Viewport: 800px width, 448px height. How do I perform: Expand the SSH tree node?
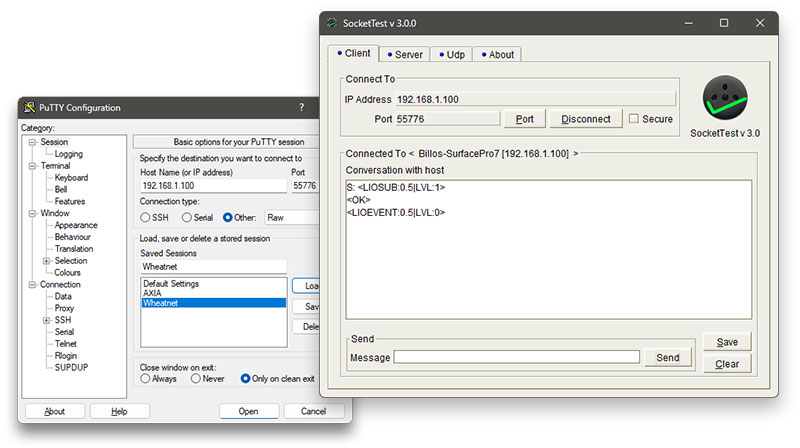[x=46, y=320]
